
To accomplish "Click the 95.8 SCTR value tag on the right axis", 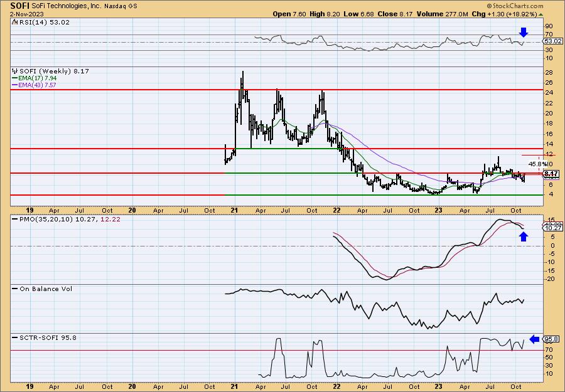I will pyautogui.click(x=552, y=339).
